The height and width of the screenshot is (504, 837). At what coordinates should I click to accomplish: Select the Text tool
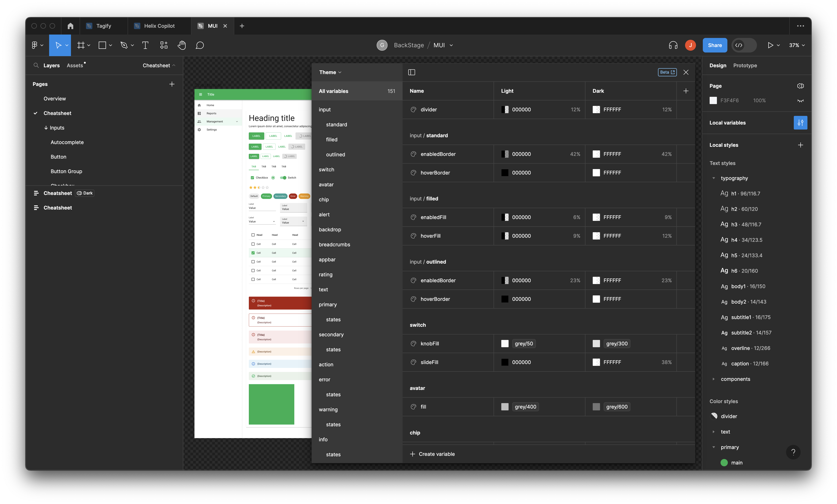point(145,45)
